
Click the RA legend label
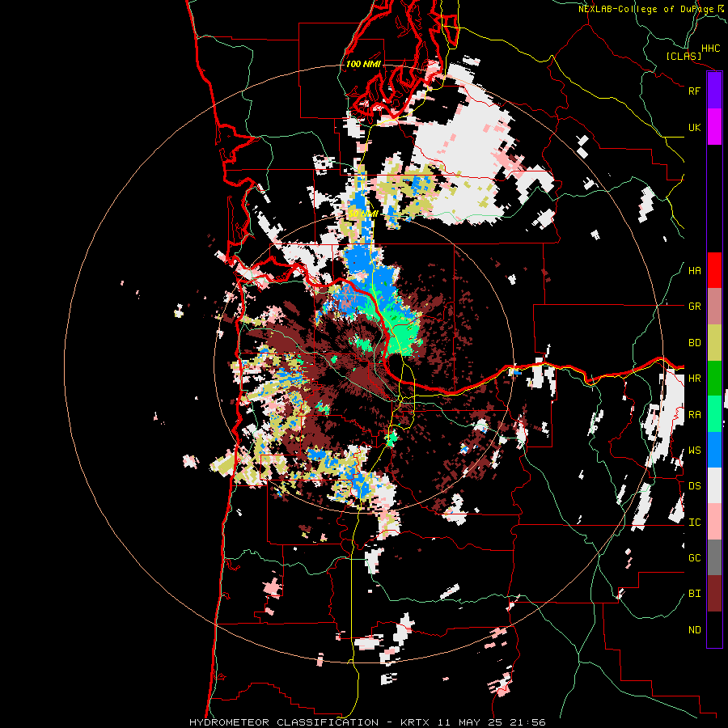(694, 415)
